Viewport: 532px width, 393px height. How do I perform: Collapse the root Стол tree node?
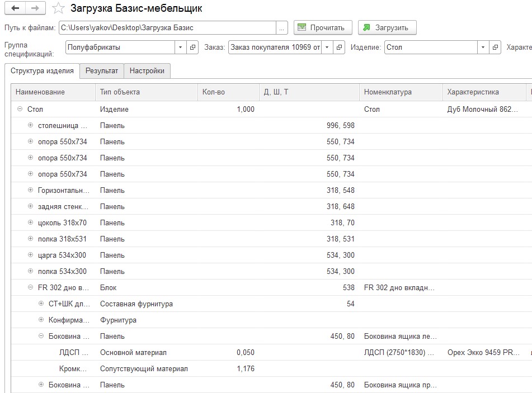point(20,110)
